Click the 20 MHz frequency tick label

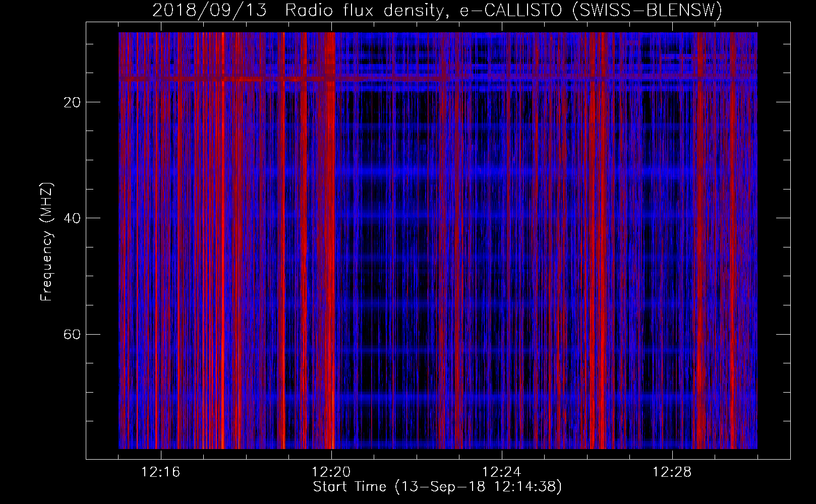point(72,102)
